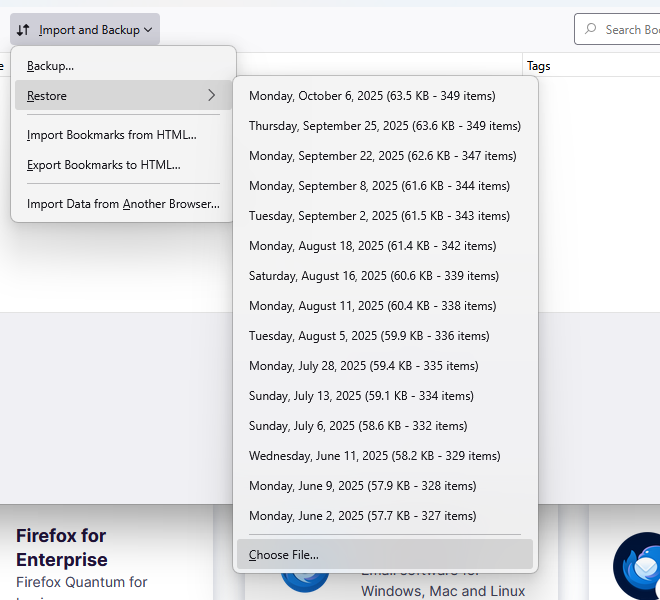Restore Monday, June 9, 2025 backup

pyautogui.click(x=385, y=485)
